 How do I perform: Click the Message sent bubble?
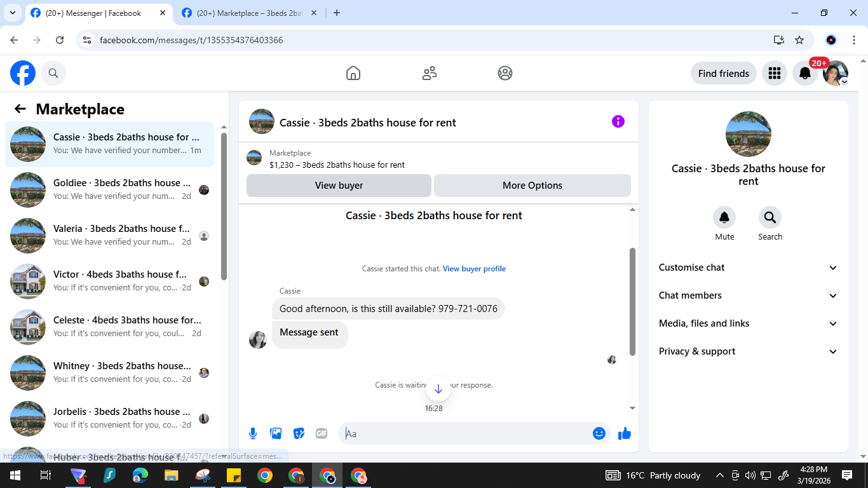point(309,334)
